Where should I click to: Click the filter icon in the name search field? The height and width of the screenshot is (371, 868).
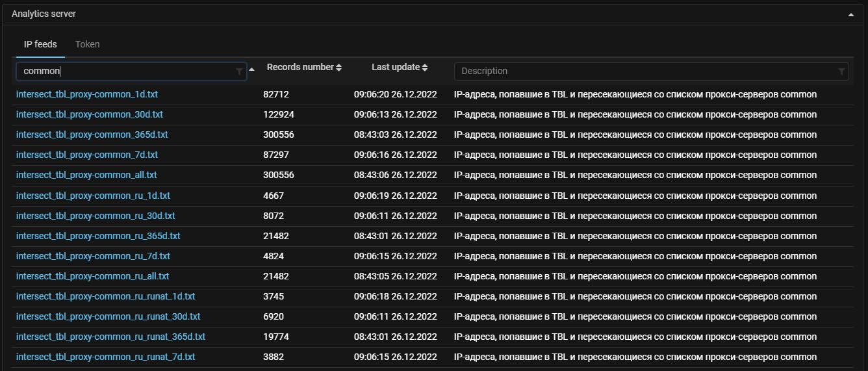click(x=239, y=71)
